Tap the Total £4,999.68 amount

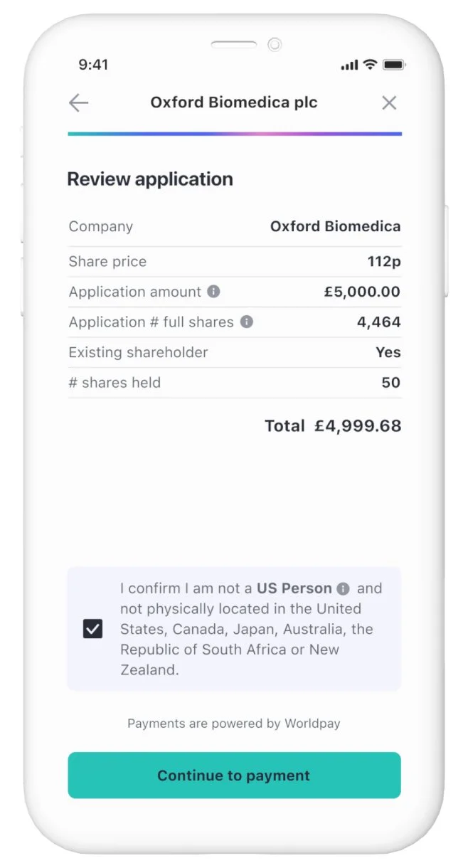tap(333, 426)
